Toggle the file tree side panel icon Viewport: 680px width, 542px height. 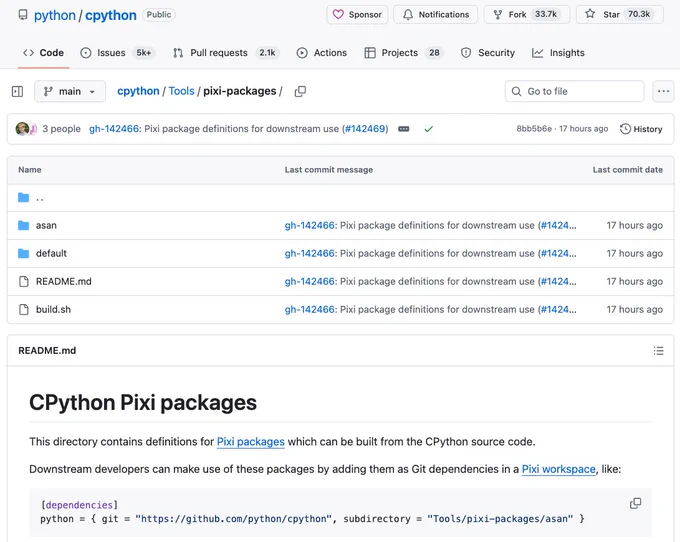pyautogui.click(x=17, y=91)
